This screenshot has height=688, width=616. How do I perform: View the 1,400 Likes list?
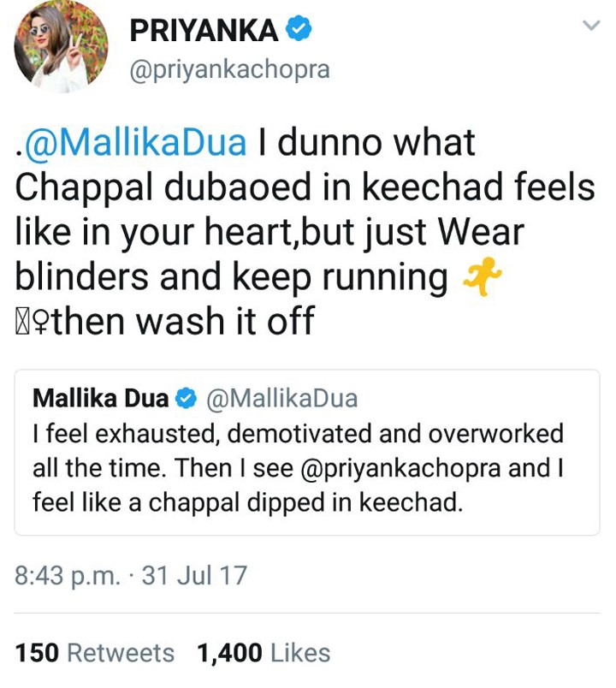(264, 654)
